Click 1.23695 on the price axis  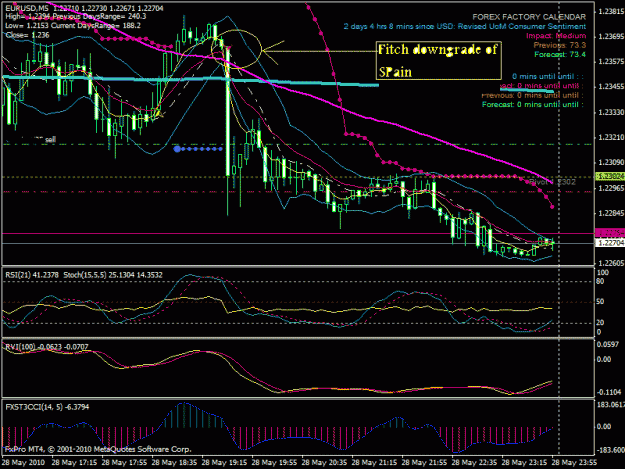tap(611, 37)
